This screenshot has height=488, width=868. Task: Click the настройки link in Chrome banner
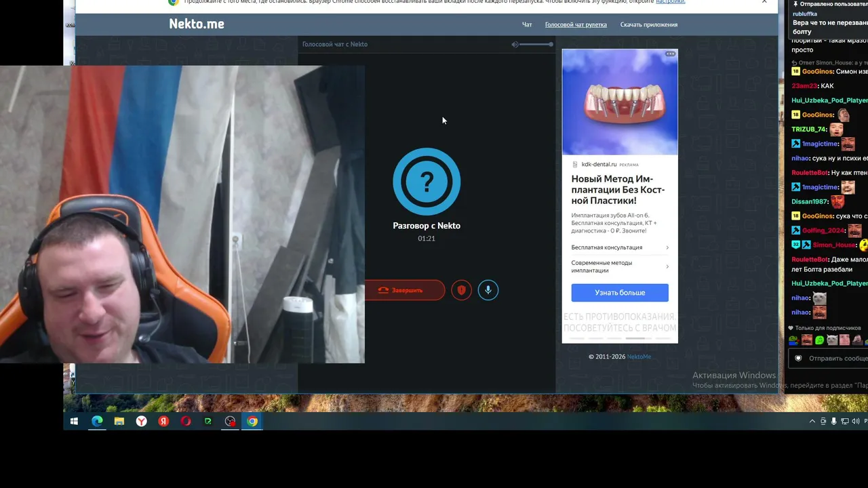670,2
